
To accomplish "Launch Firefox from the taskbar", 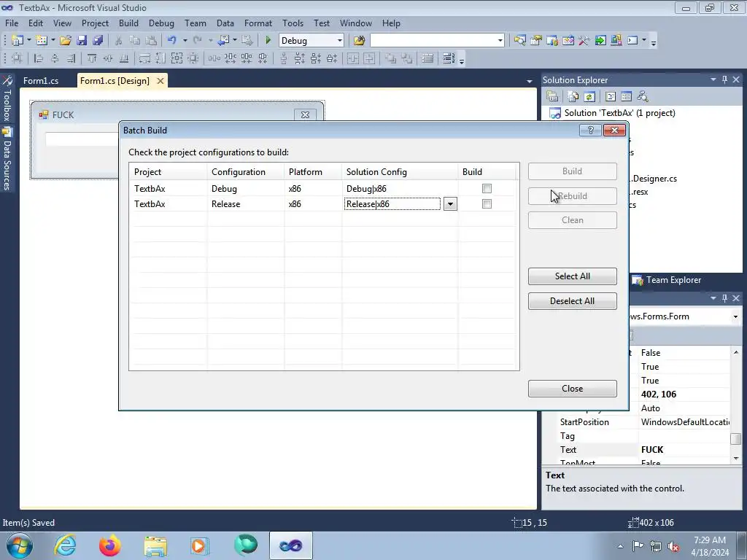I will click(109, 545).
